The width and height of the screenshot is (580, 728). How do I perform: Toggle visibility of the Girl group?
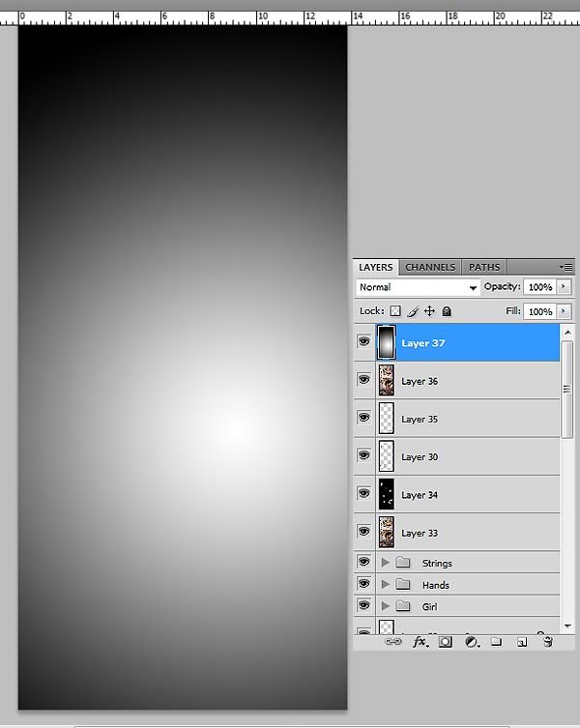click(x=364, y=605)
